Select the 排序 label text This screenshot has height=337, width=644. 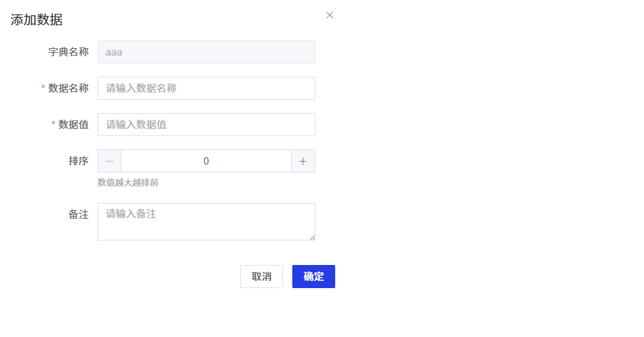tap(79, 161)
